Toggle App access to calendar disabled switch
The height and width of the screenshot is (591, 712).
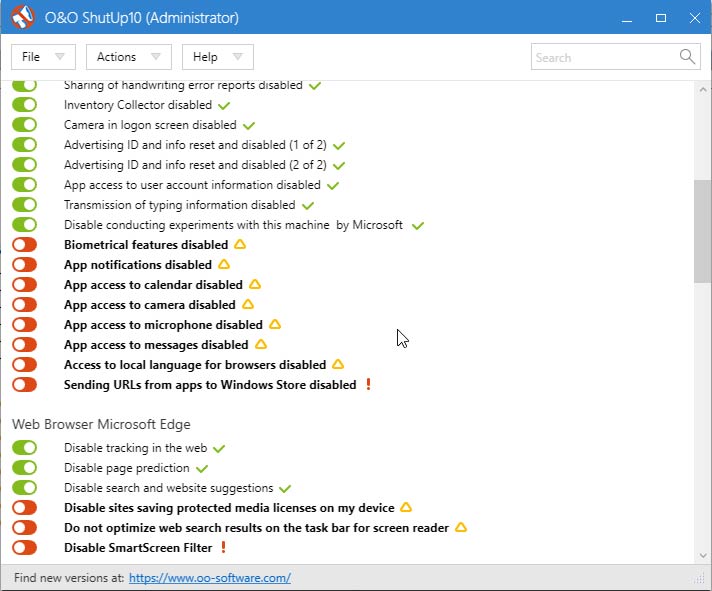point(25,285)
